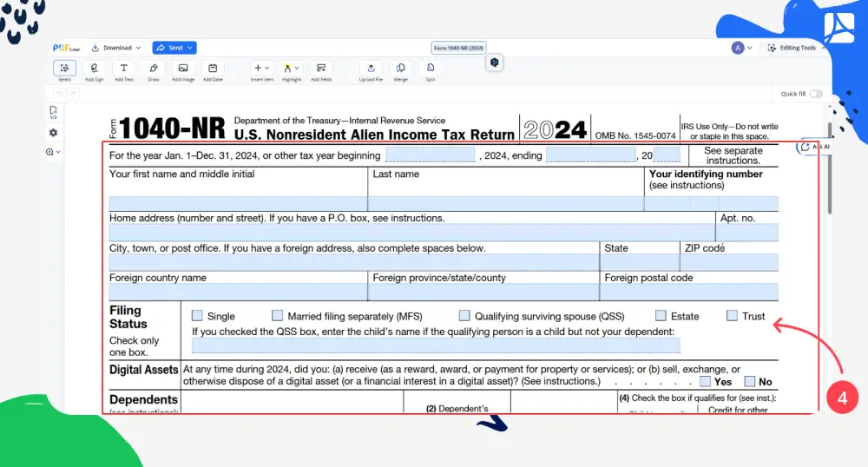Image resolution: width=868 pixels, height=467 pixels.
Task: Check Qualifying surviving spouse (QSS) box
Action: (x=464, y=315)
